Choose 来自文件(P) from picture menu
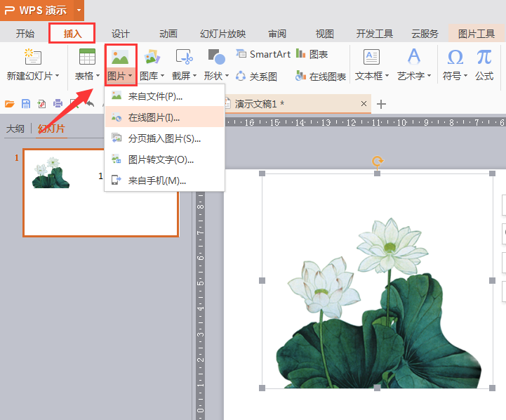Image resolution: width=506 pixels, height=420 pixels. tap(165, 96)
